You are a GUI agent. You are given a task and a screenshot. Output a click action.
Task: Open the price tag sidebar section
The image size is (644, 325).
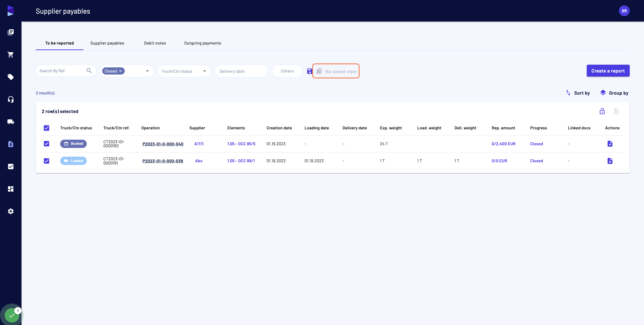click(x=11, y=77)
